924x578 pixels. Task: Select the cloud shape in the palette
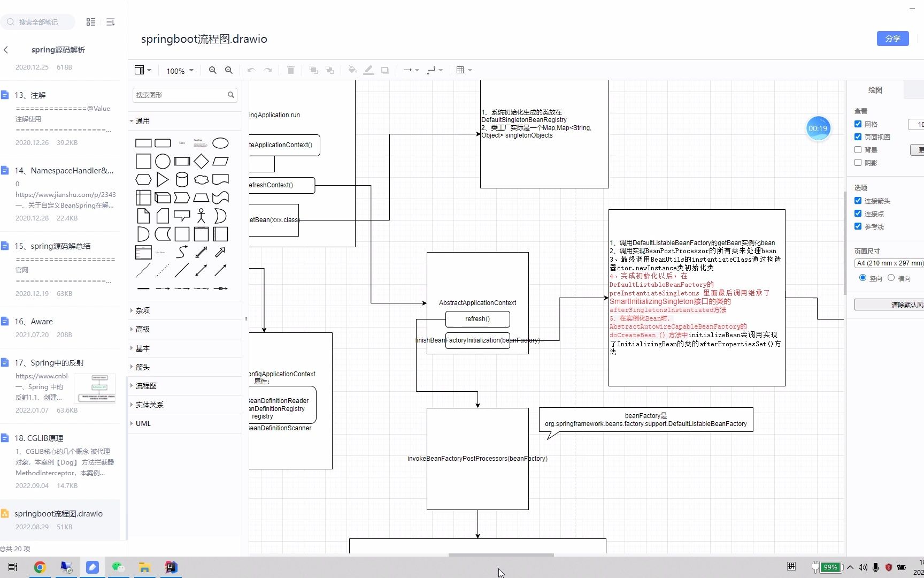point(201,179)
